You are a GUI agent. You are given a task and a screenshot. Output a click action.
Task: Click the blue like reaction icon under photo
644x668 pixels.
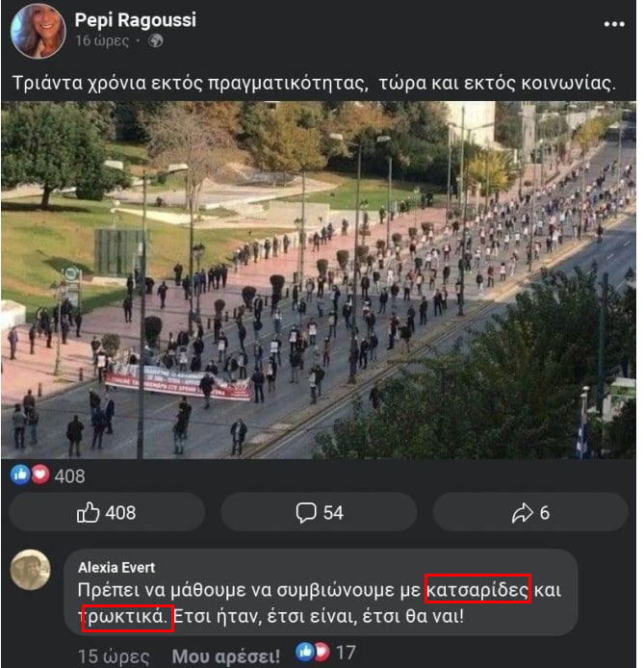click(x=20, y=475)
